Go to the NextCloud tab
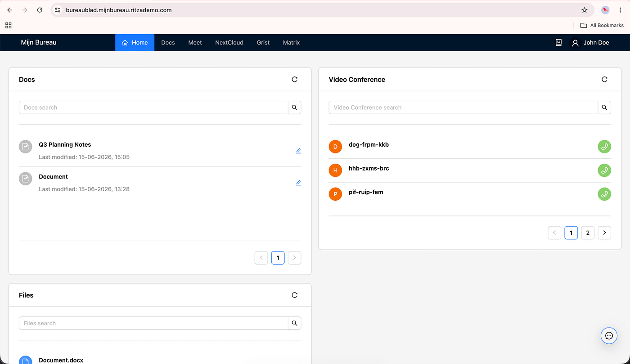This screenshot has height=364, width=630. click(x=229, y=42)
